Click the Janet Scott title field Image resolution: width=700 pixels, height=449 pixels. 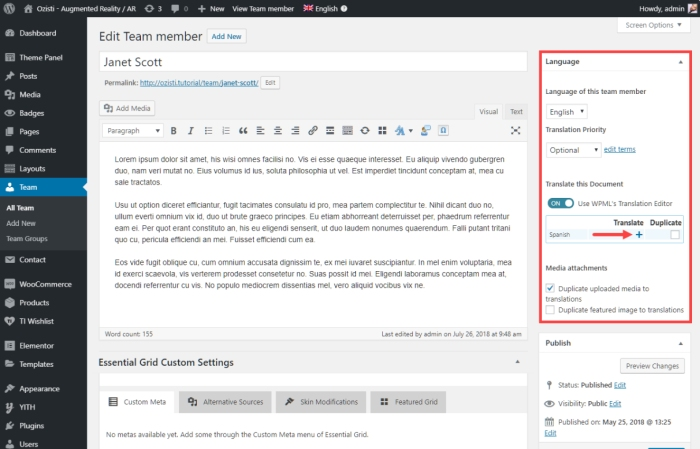coord(312,62)
